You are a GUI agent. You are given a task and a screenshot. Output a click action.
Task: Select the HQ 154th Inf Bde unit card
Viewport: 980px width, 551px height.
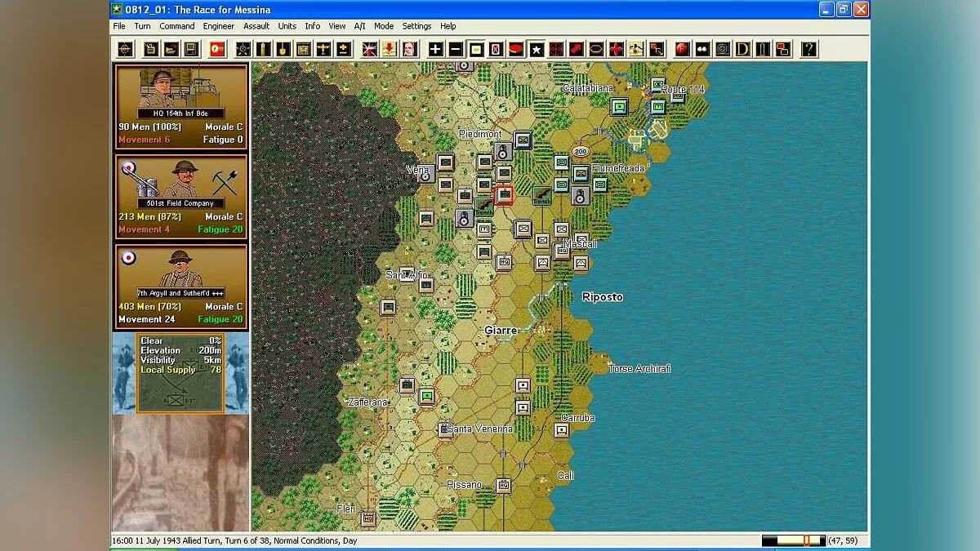click(x=181, y=106)
